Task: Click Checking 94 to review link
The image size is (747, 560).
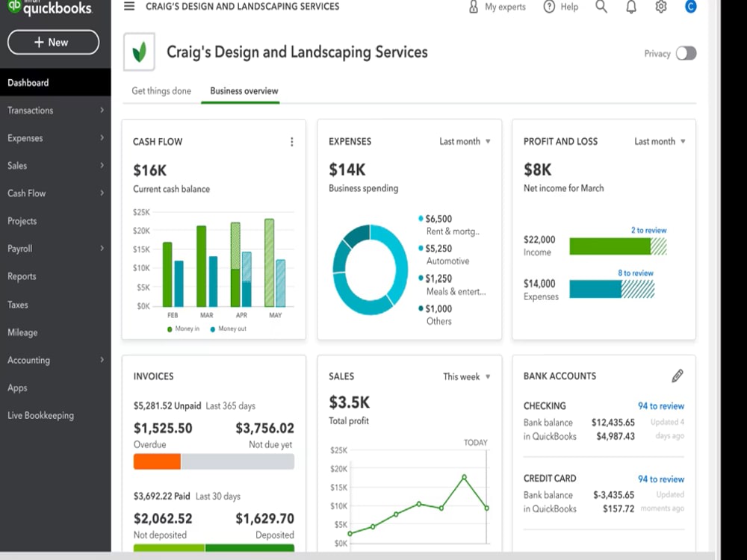Action: click(x=661, y=405)
